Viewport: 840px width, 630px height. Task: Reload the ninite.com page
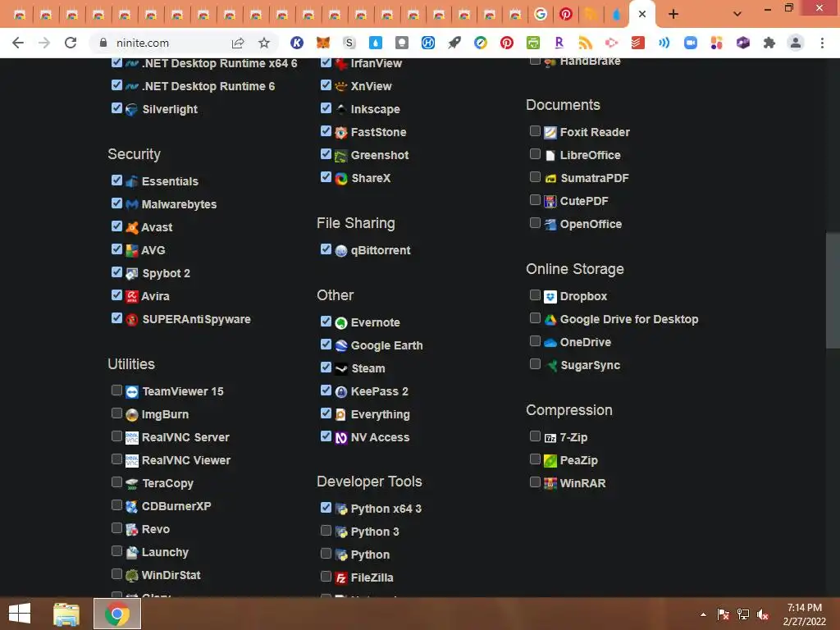71,43
